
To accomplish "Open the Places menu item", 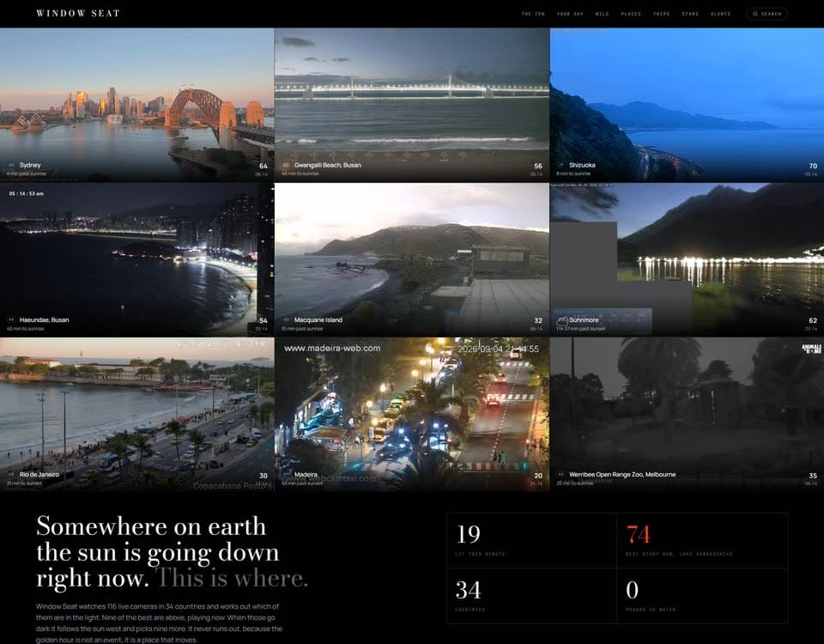I will pos(631,14).
